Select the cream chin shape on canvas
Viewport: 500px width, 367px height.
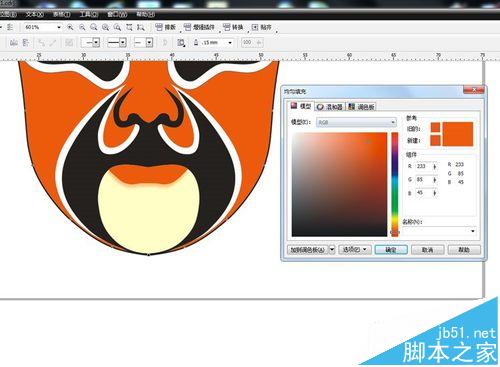pos(148,217)
